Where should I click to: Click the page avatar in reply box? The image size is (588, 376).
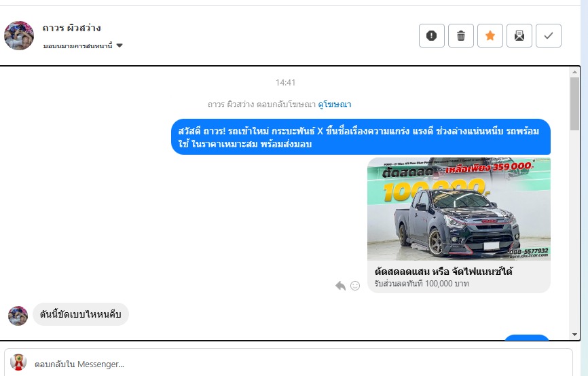(19, 363)
